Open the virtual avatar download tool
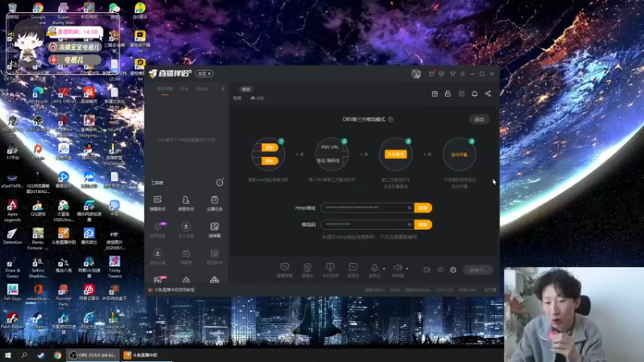 [157, 257]
